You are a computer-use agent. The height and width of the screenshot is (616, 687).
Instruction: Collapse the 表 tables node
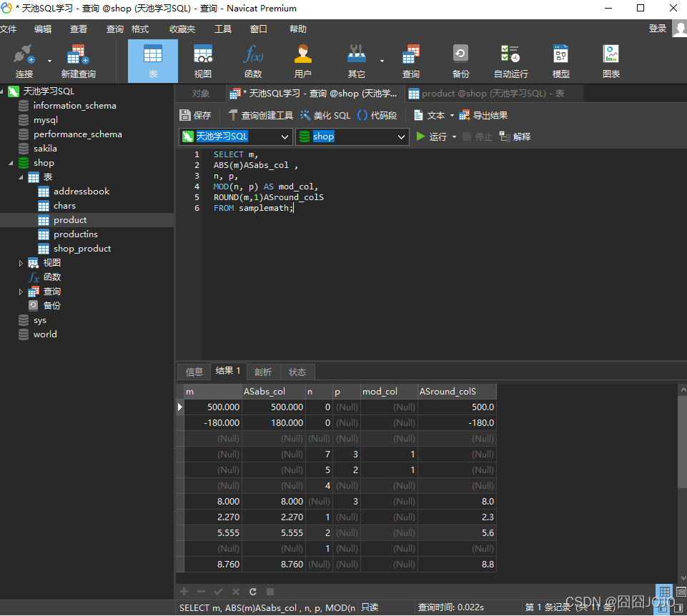click(21, 177)
